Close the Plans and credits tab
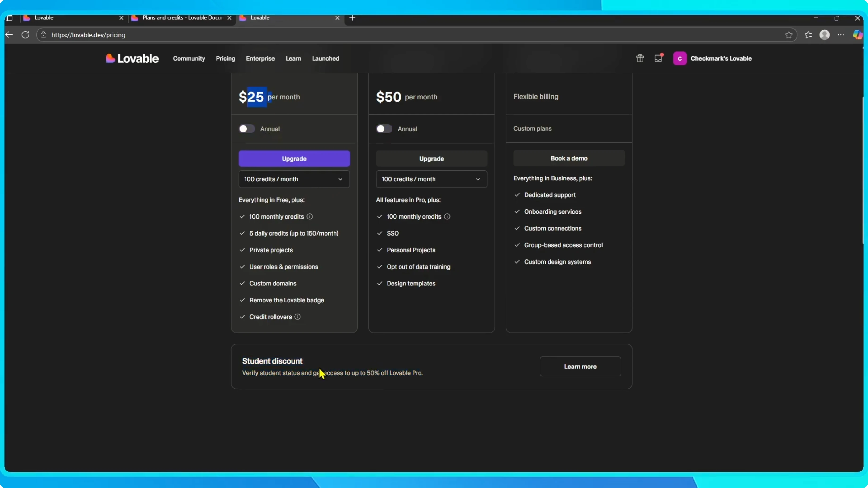This screenshot has width=868, height=488. (230, 18)
